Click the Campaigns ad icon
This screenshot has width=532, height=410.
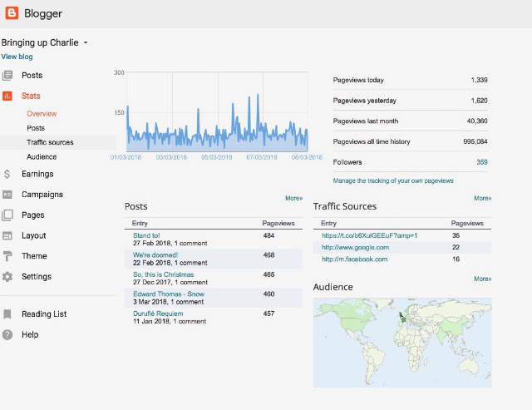(7, 195)
